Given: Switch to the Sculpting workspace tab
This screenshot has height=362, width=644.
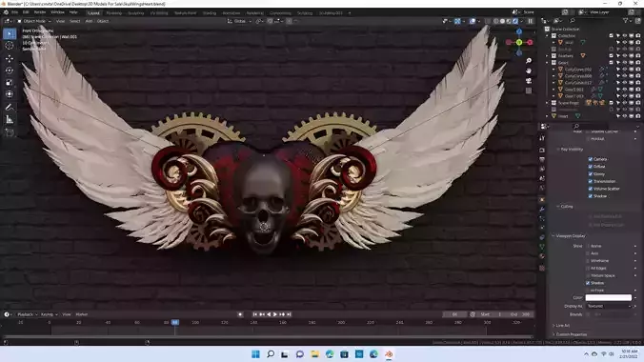Looking at the screenshot, I should click(x=135, y=13).
